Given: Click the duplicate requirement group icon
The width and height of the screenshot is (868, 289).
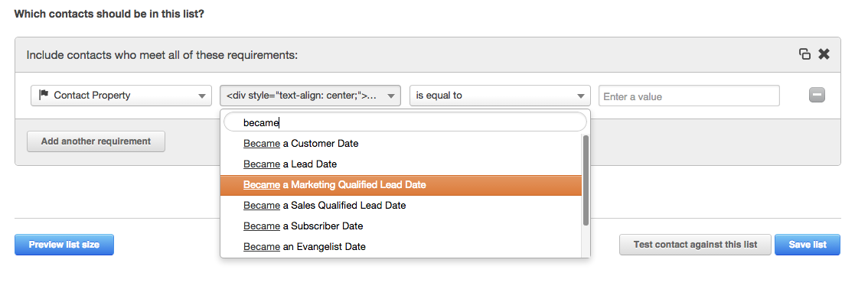Looking at the screenshot, I should (805, 54).
